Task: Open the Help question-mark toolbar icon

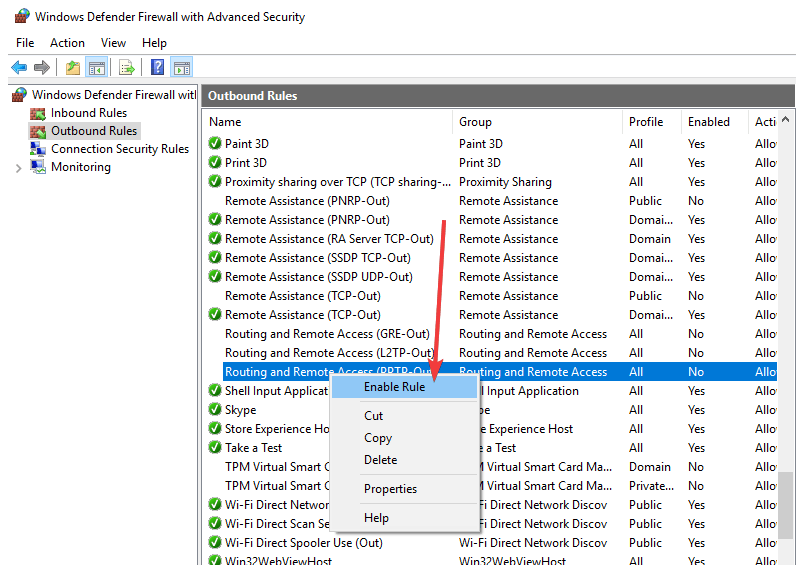Action: (x=157, y=66)
